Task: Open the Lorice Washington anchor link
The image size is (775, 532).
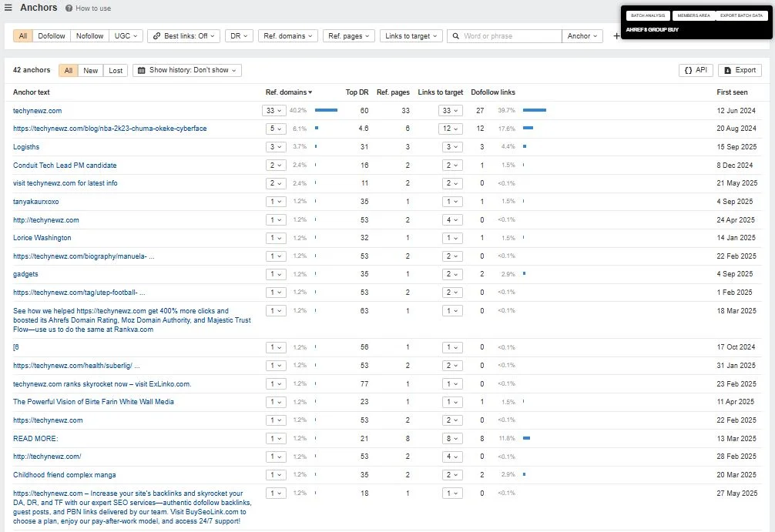Action: [x=42, y=238]
